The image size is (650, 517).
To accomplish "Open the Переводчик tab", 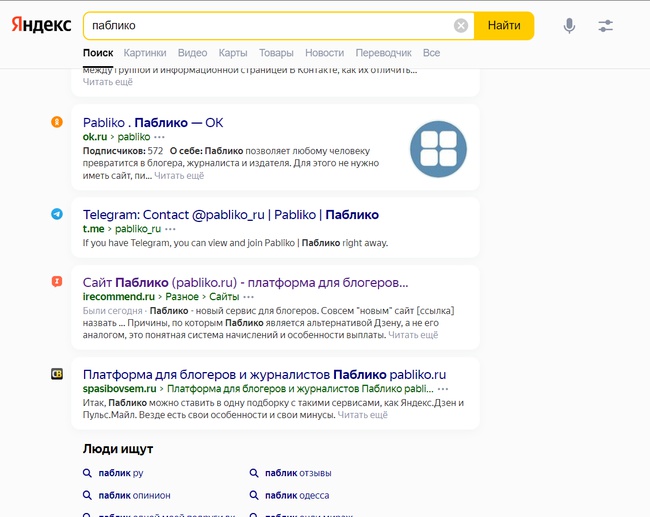I will (x=383, y=53).
